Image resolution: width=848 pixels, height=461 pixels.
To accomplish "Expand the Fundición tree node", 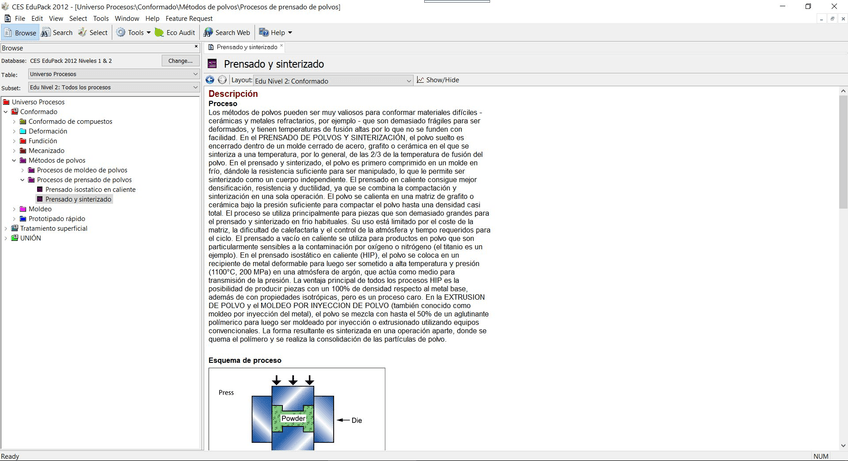I will tap(14, 141).
